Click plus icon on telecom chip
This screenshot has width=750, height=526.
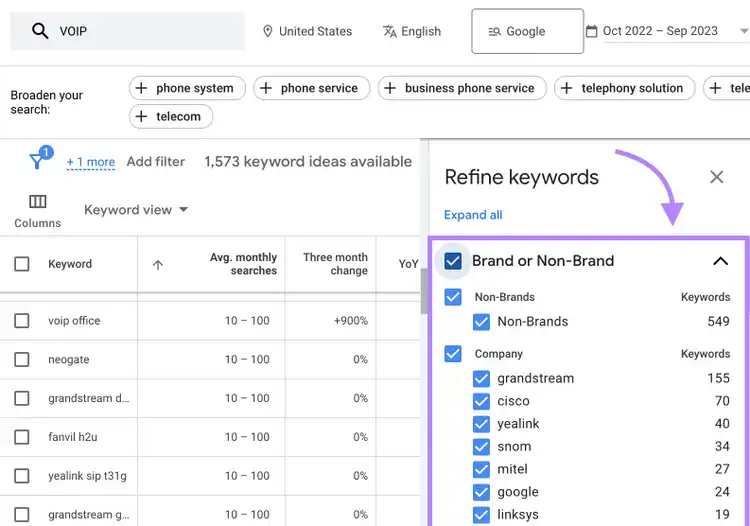point(141,116)
